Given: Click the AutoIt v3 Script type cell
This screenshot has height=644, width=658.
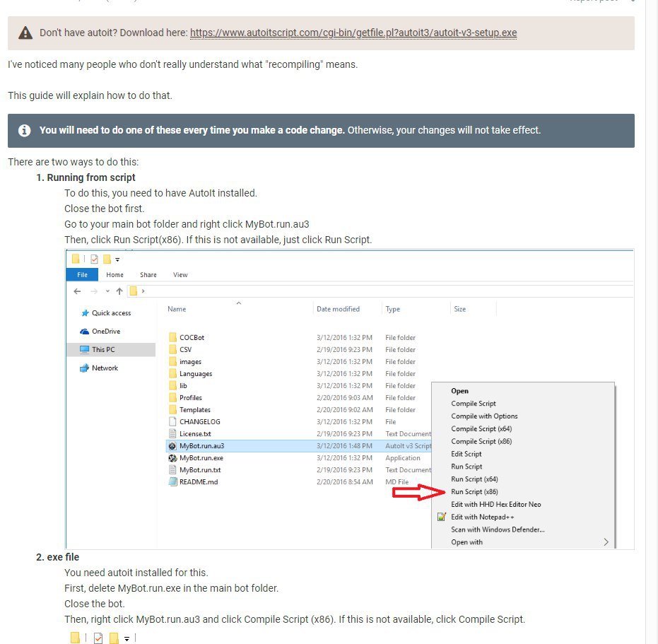Looking at the screenshot, I should 409,446.
